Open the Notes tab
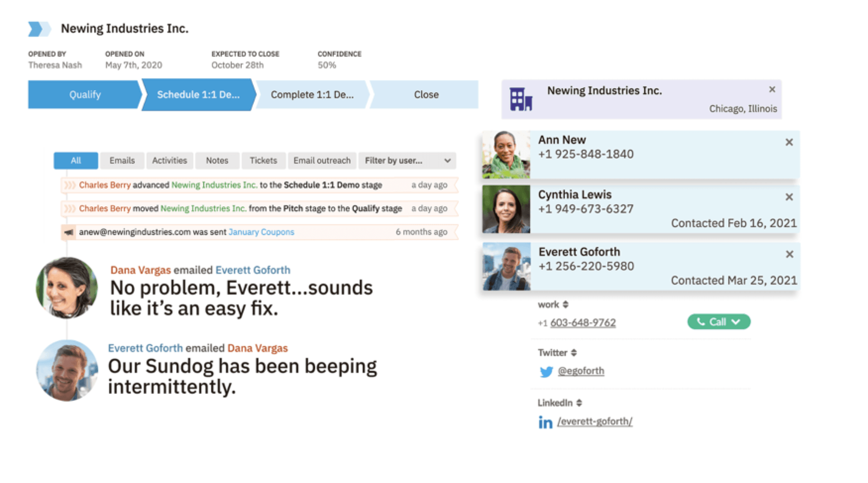This screenshot has width=868, height=483. (x=217, y=161)
